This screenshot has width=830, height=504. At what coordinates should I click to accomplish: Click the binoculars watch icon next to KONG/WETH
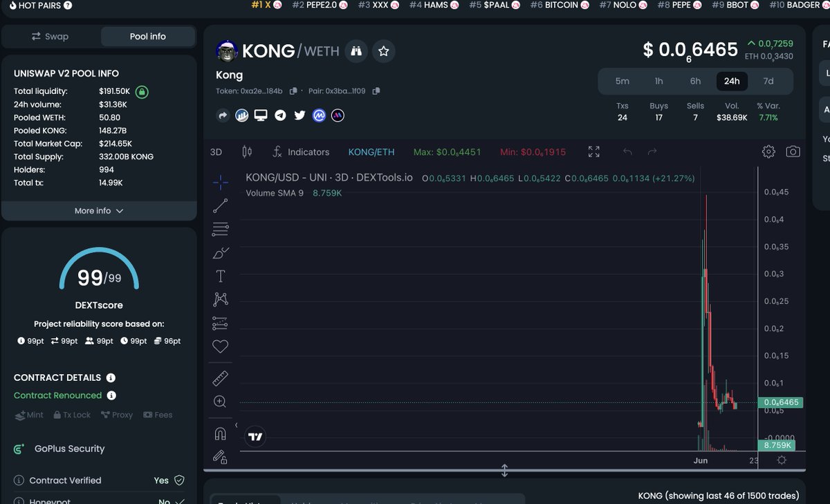click(x=357, y=51)
